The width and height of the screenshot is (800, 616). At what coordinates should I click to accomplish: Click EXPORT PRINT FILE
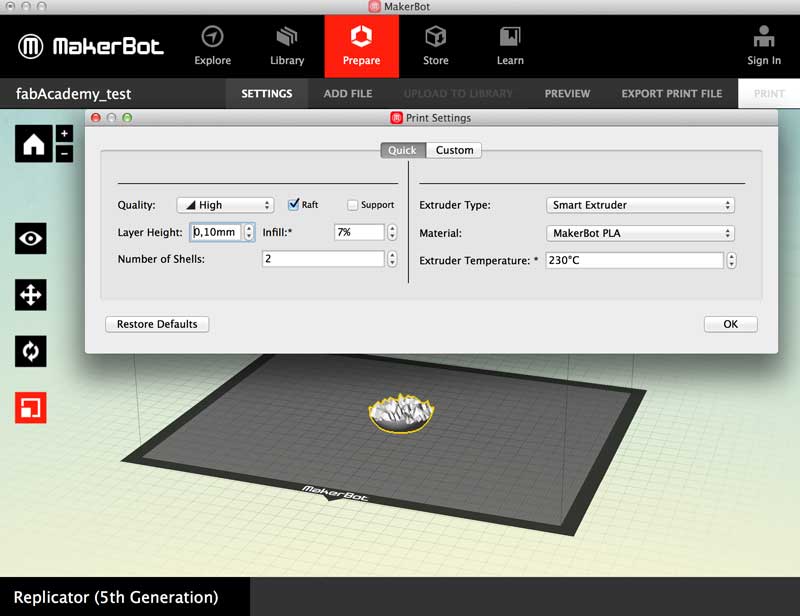(671, 93)
